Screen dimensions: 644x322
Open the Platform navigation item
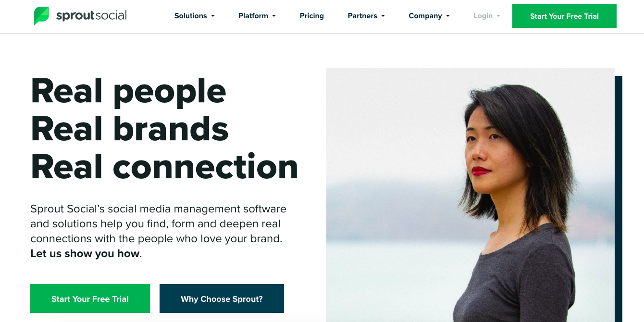(253, 16)
